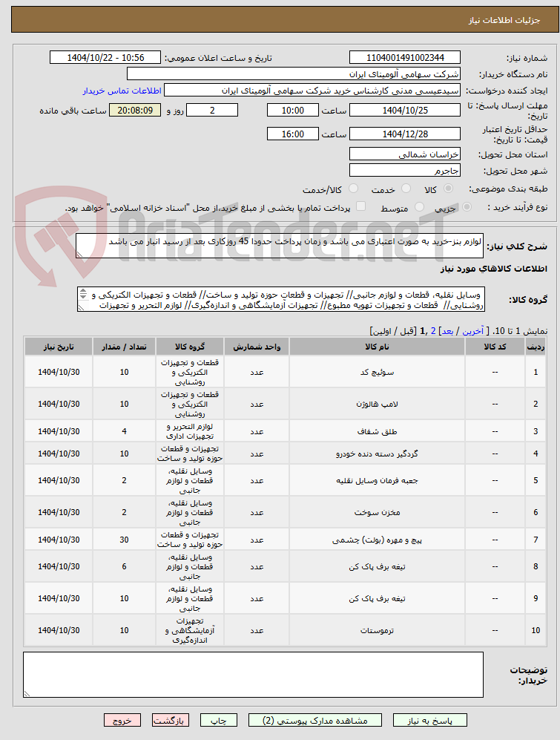Image resolution: width=560 pixels, height=740 pixels.
Task: Click the شهر محل تحویل field جاجرم
Action: point(405,171)
